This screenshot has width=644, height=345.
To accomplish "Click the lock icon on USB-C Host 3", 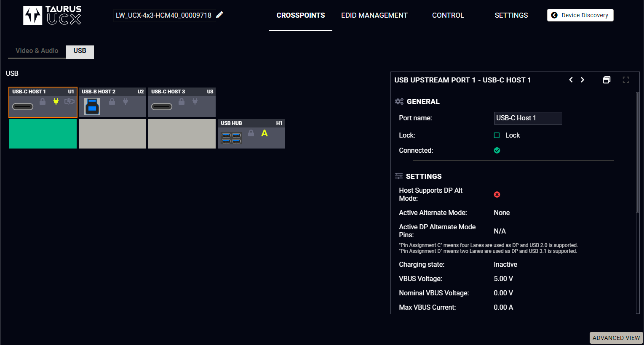I will [x=182, y=101].
